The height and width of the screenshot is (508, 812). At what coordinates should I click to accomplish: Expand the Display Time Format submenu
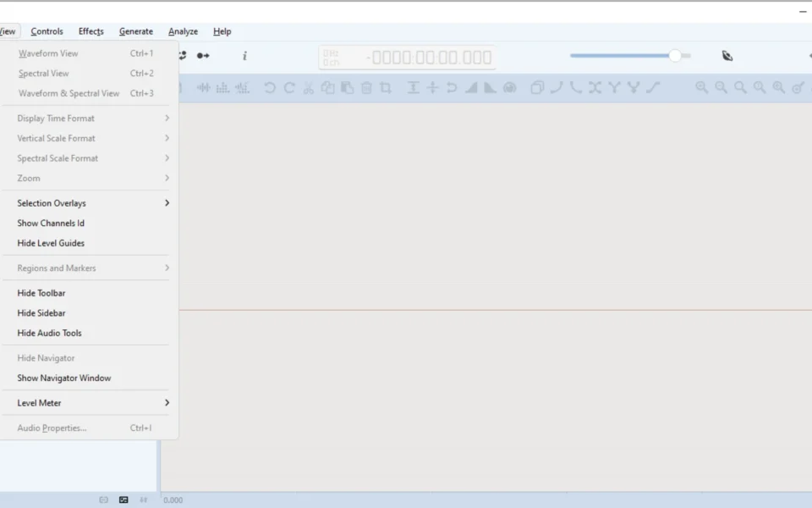[x=86, y=119]
